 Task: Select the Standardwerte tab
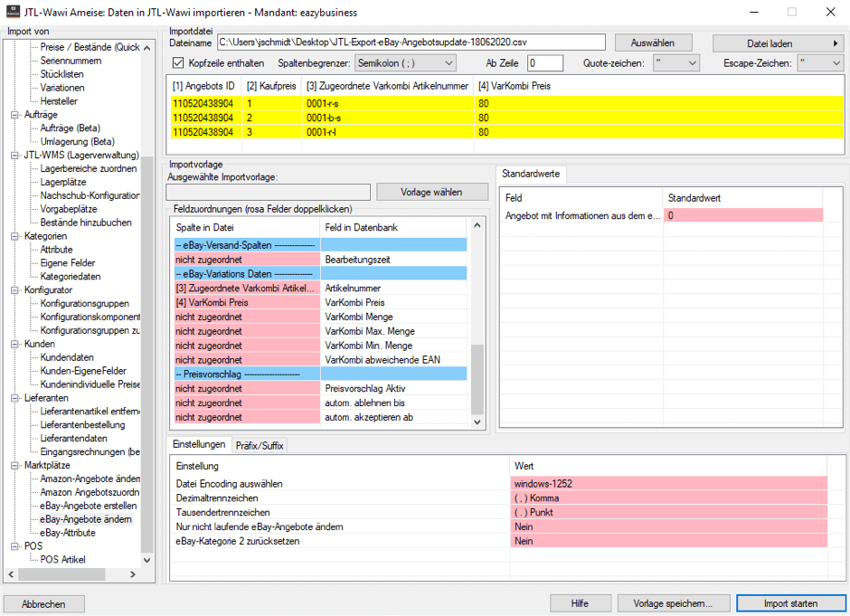pos(531,174)
